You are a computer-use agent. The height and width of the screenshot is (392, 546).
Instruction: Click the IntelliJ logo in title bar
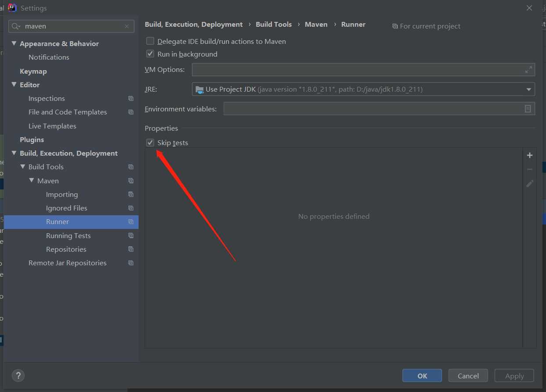[x=12, y=8]
